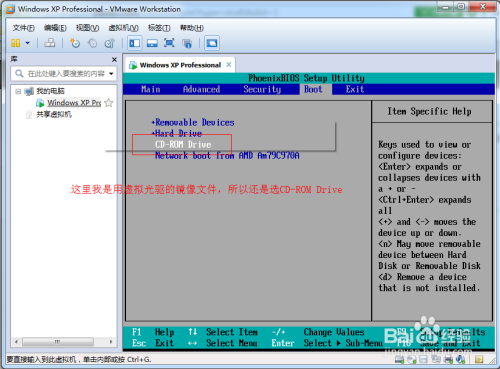Screen dimensions: 500x369
Task: Select 我的电脑 in the library tree
Action: (x=50, y=91)
